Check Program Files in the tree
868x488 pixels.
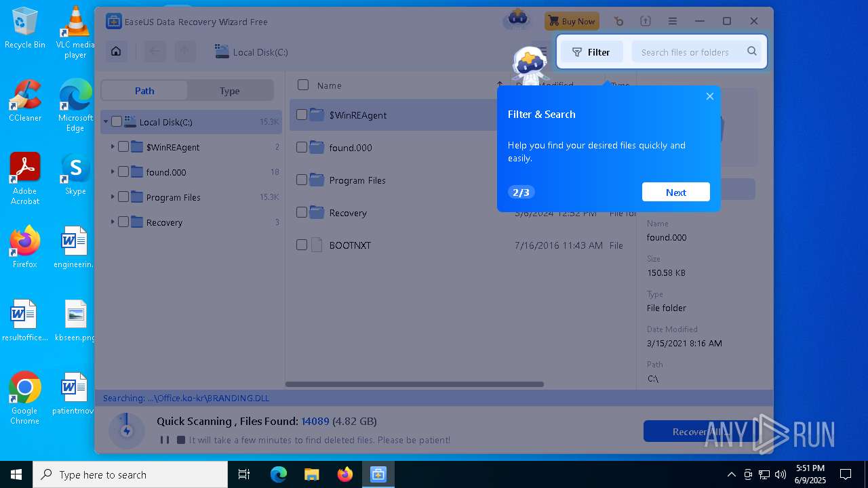pyautogui.click(x=123, y=197)
